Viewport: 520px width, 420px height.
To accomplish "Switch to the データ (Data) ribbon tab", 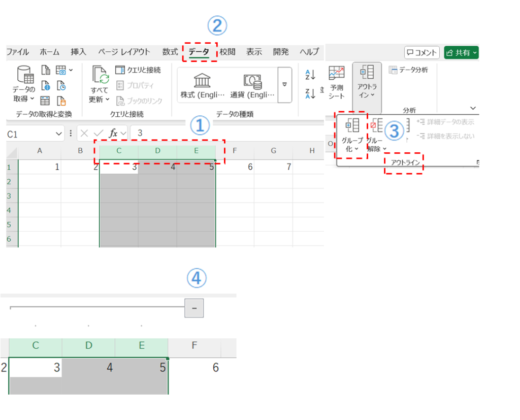I will [x=199, y=52].
